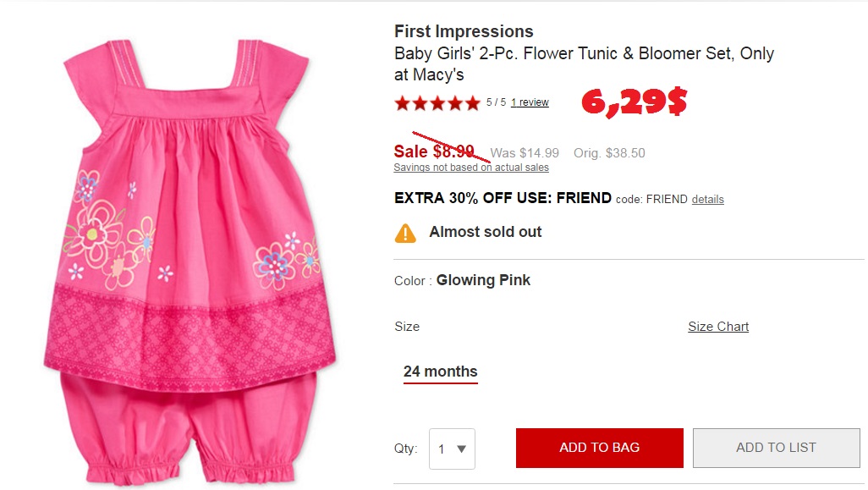Open the 1 review link
Screen dimensions: 868x490
point(530,102)
